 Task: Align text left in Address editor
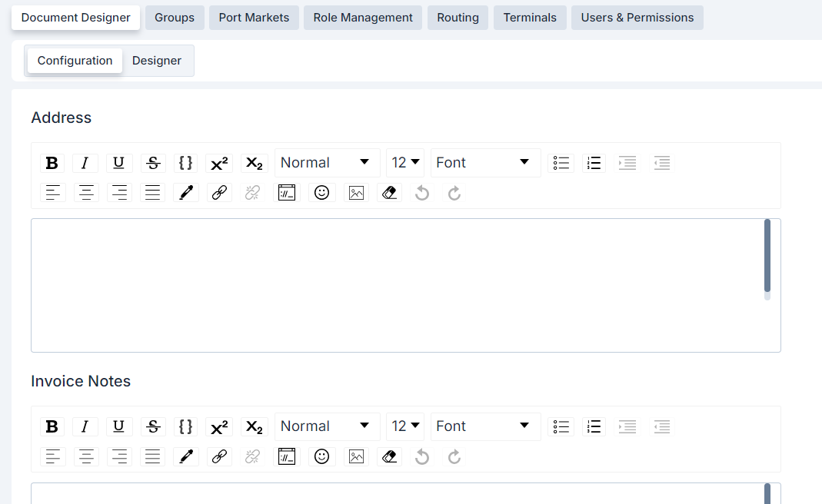pyautogui.click(x=52, y=193)
